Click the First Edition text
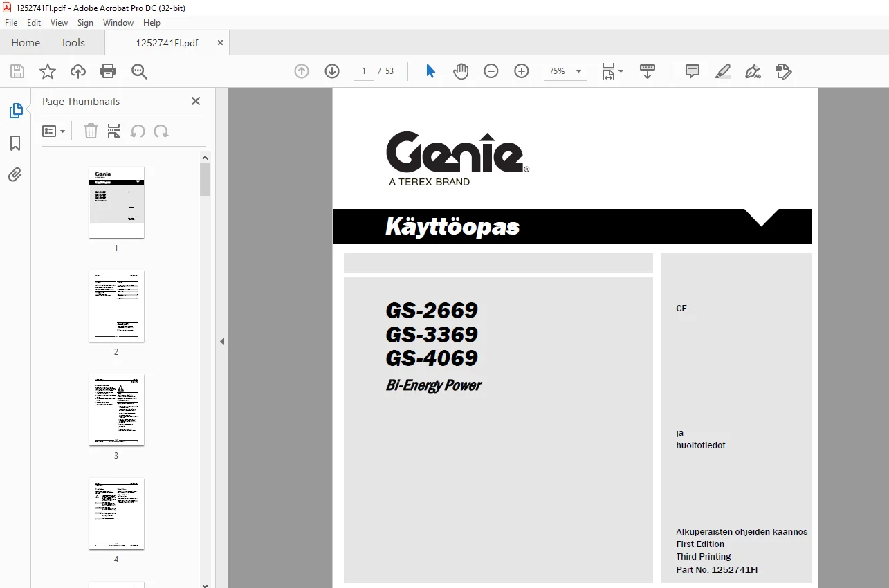Image resolution: width=889 pixels, height=588 pixels. [x=700, y=544]
